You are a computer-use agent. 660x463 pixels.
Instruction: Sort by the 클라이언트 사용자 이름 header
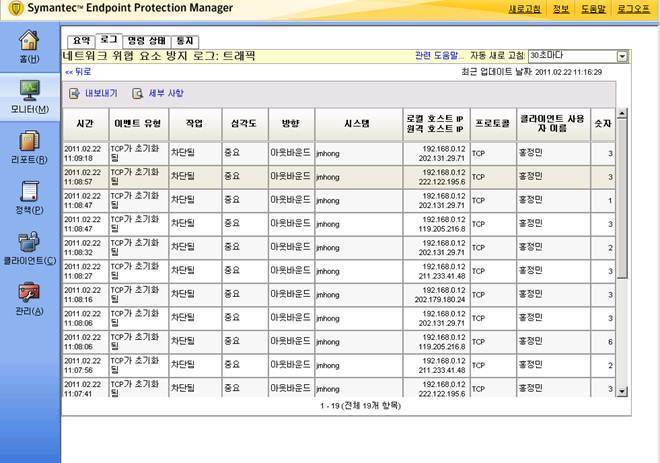point(553,124)
